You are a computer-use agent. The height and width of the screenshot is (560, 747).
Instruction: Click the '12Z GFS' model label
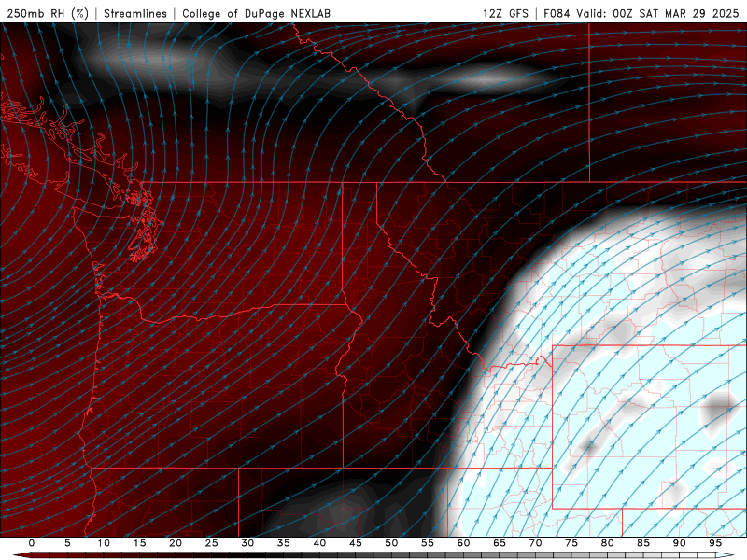pyautogui.click(x=505, y=13)
